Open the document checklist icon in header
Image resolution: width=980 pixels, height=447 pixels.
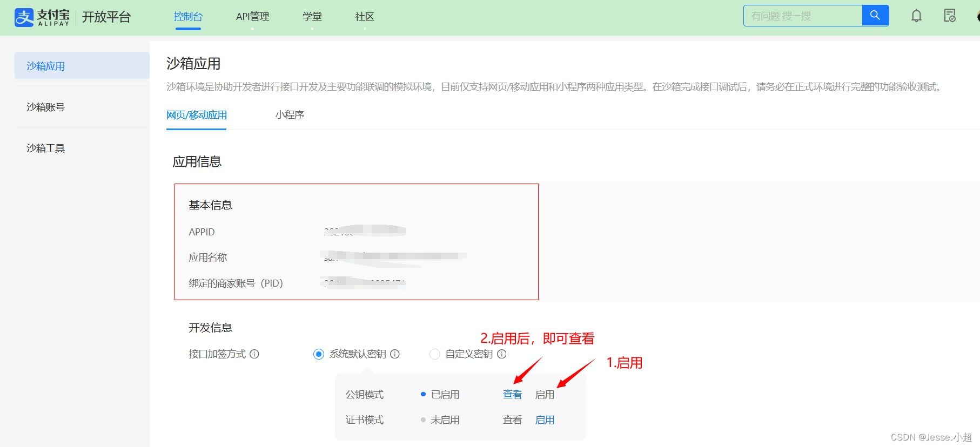coord(950,16)
